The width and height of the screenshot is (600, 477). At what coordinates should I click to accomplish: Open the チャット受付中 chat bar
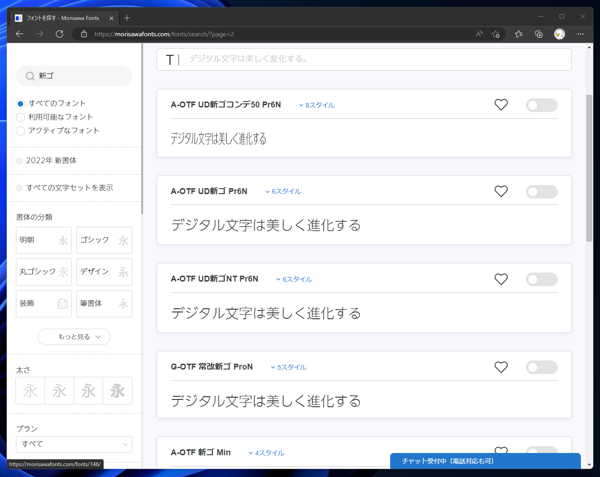(x=485, y=461)
